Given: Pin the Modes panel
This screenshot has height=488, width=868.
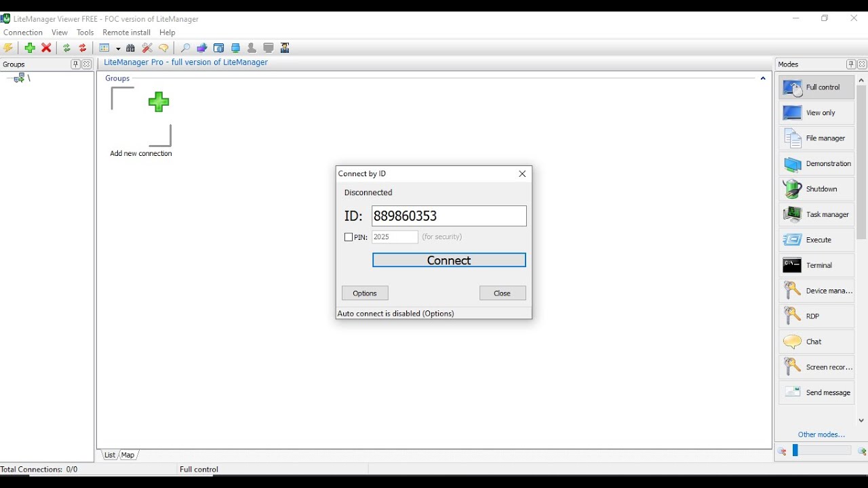Looking at the screenshot, I should pos(850,64).
